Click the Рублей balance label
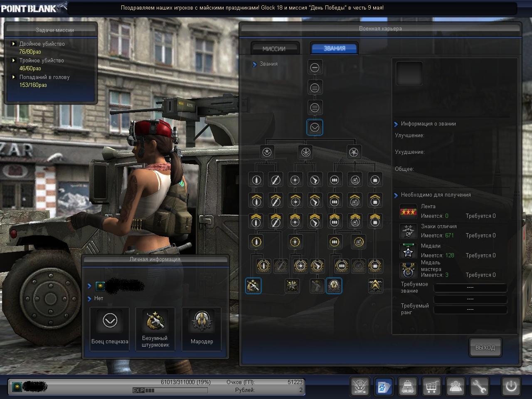Viewport: 532px width, 399px height. click(x=245, y=390)
